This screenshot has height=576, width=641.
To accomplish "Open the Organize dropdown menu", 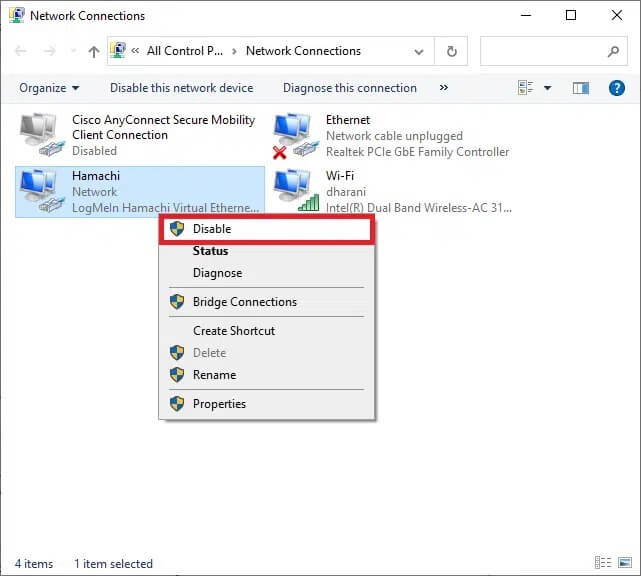I will click(49, 88).
